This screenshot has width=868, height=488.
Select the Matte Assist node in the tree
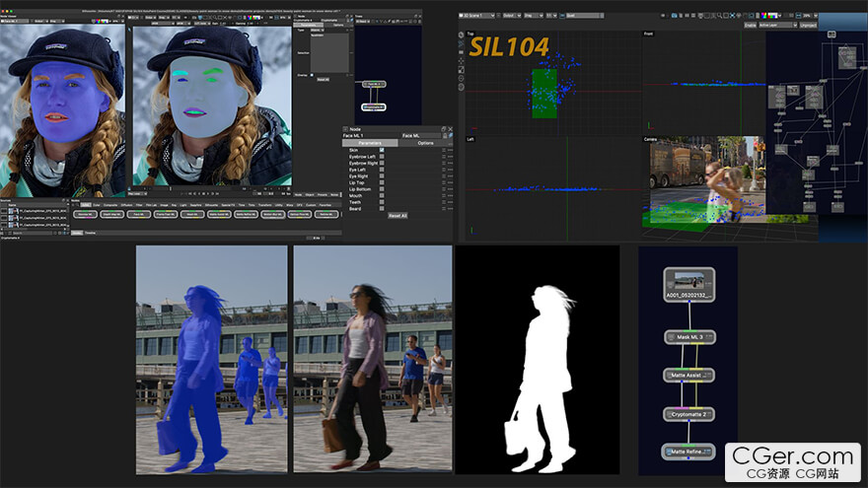[689, 376]
